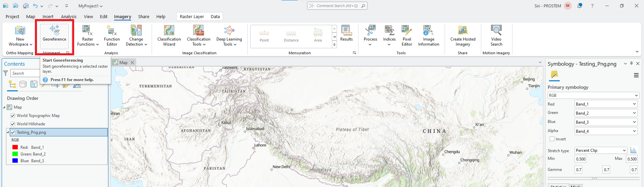The height and width of the screenshot is (187, 644).
Task: Open the Red band dropdown
Action: (606, 104)
